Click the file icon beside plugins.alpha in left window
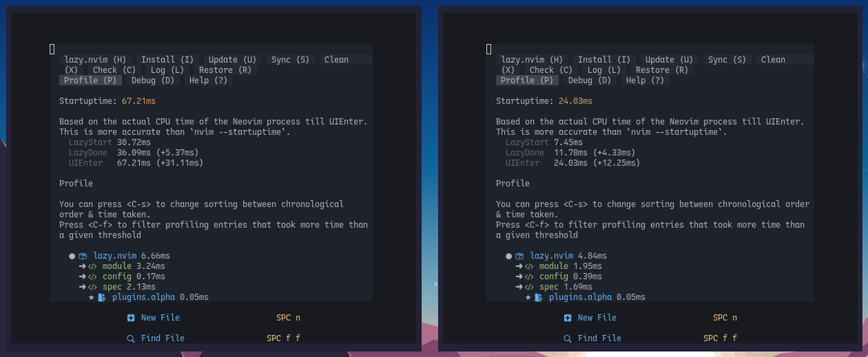 102,297
